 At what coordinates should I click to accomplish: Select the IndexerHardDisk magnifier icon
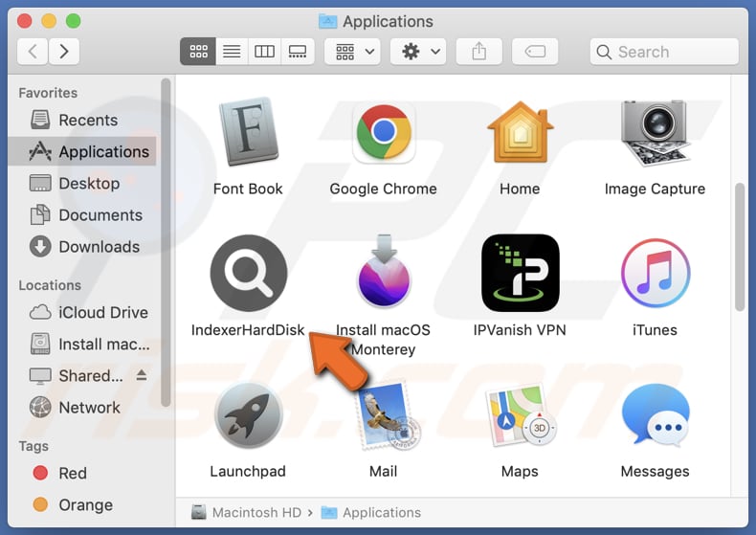249,274
